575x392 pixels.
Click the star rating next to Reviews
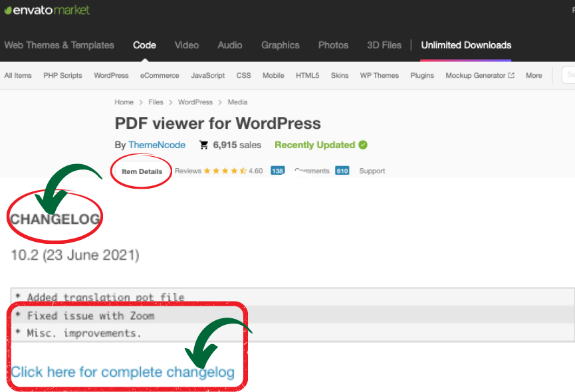(225, 171)
